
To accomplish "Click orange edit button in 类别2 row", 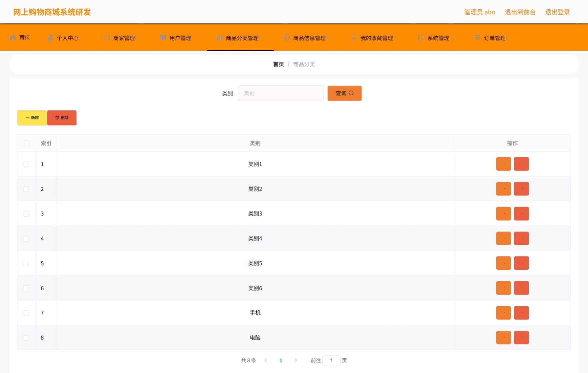I will (504, 189).
